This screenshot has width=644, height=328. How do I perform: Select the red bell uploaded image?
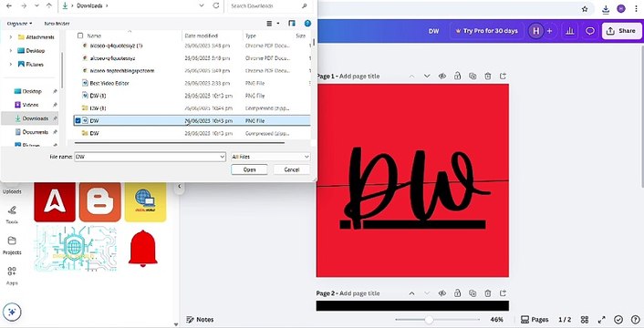[x=143, y=249]
